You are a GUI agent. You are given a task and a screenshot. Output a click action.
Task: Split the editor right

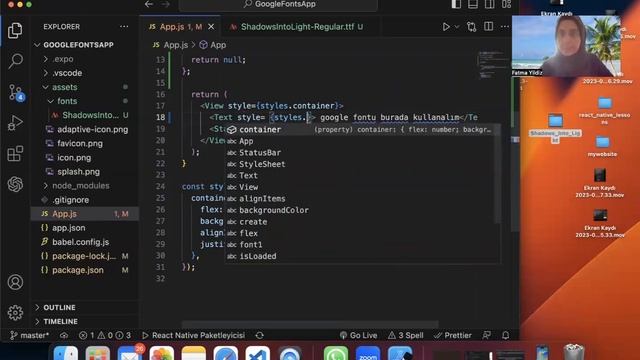pos(488,27)
